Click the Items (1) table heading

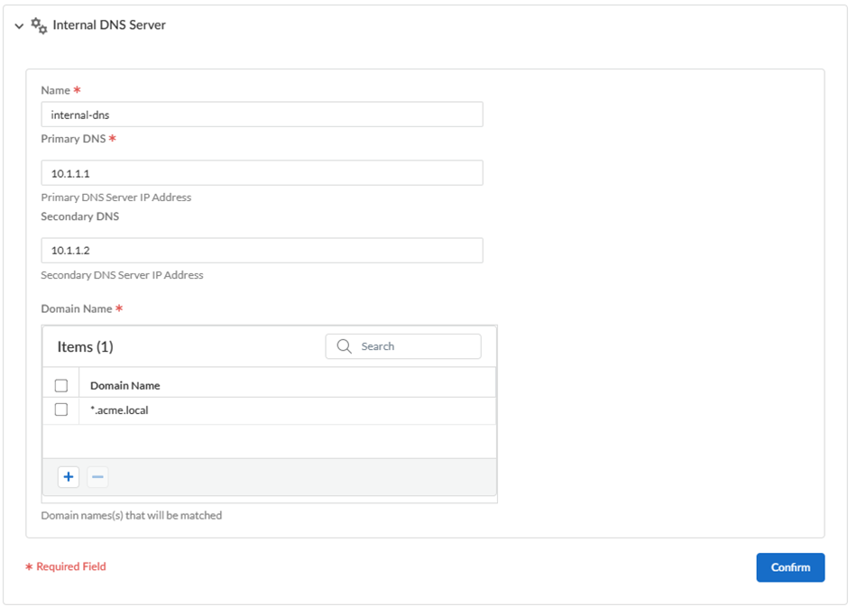click(85, 346)
